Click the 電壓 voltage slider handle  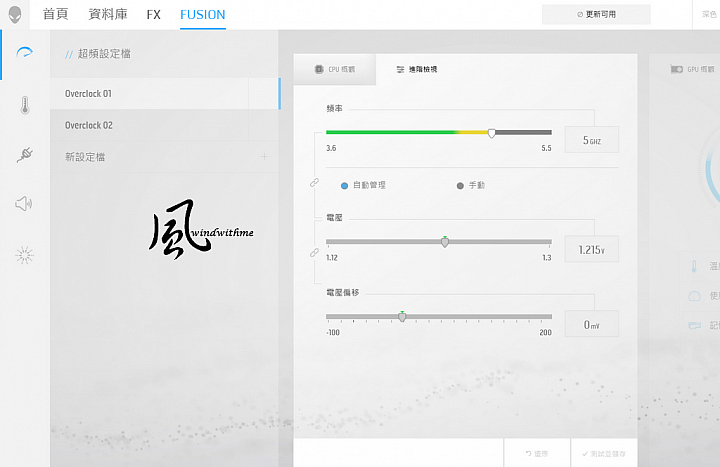tap(444, 242)
